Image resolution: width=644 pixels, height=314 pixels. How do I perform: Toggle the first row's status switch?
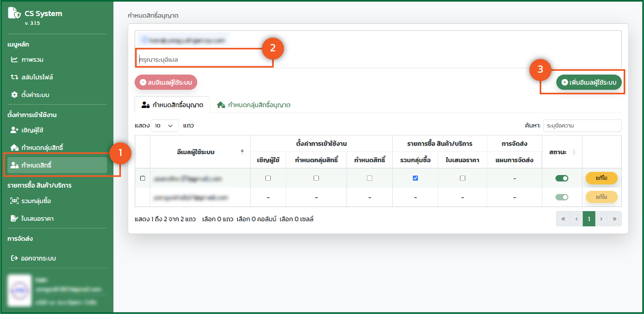point(562,178)
